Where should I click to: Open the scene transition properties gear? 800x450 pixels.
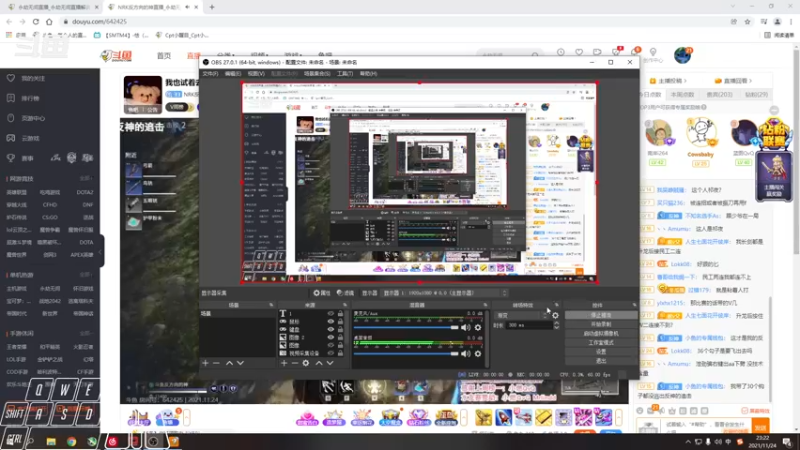coord(555,315)
